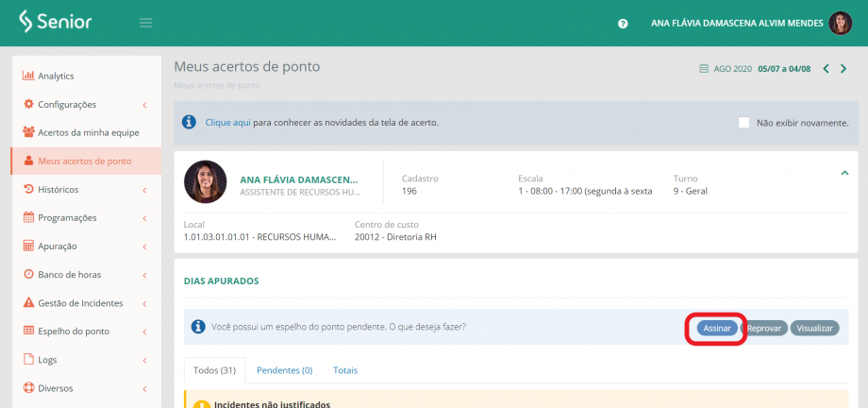Open Acertos da minha equipe
Viewport: 868px width, 408px height.
tap(88, 132)
